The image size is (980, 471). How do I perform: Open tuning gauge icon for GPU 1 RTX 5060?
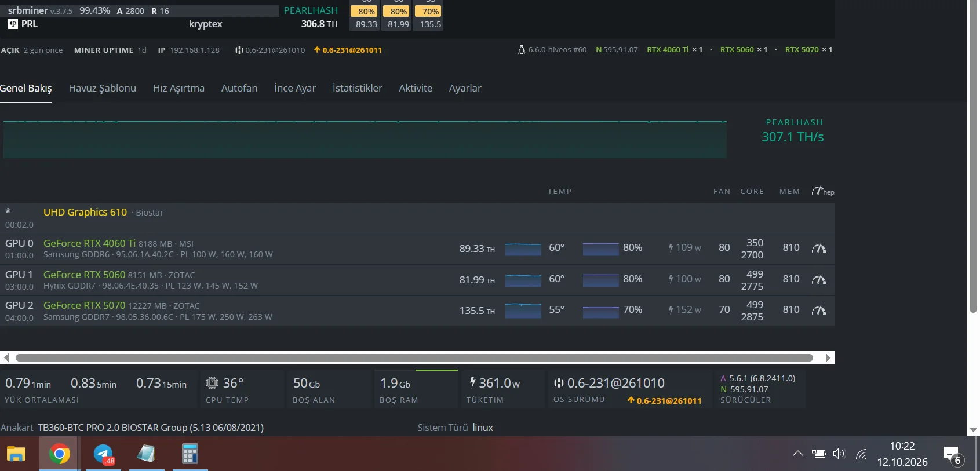pyautogui.click(x=818, y=280)
